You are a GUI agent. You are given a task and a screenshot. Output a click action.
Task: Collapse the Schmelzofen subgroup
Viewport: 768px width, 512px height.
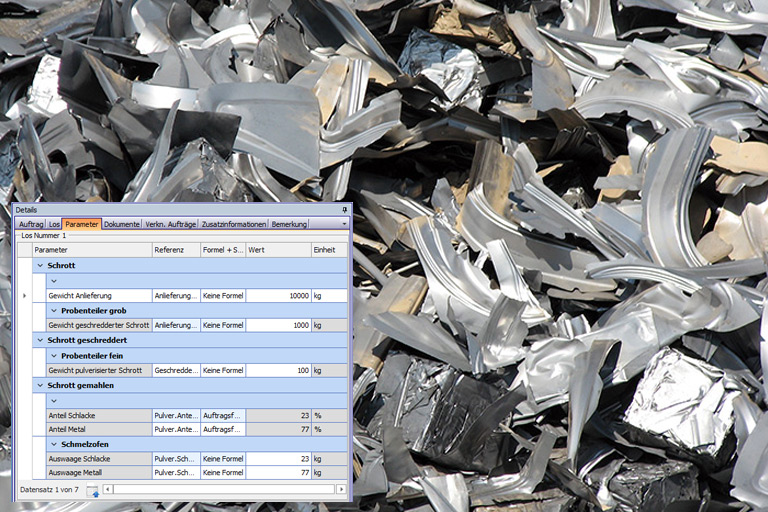pos(53,444)
